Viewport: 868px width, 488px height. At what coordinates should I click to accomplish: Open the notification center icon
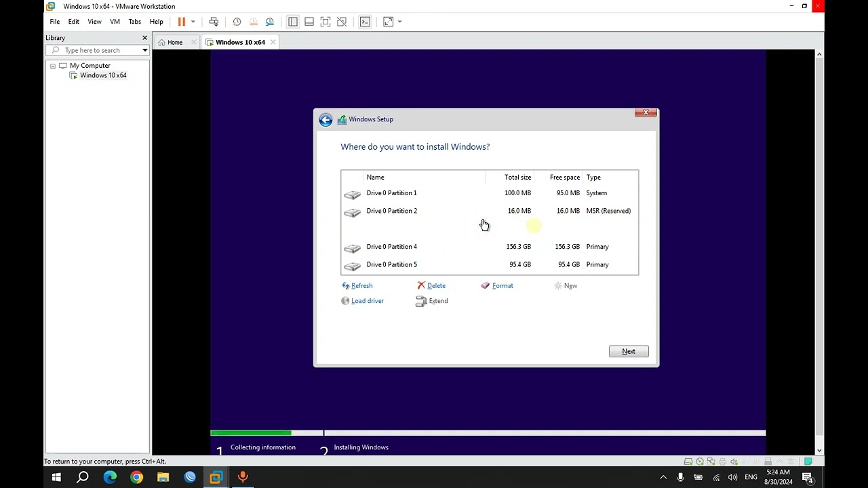(x=808, y=477)
